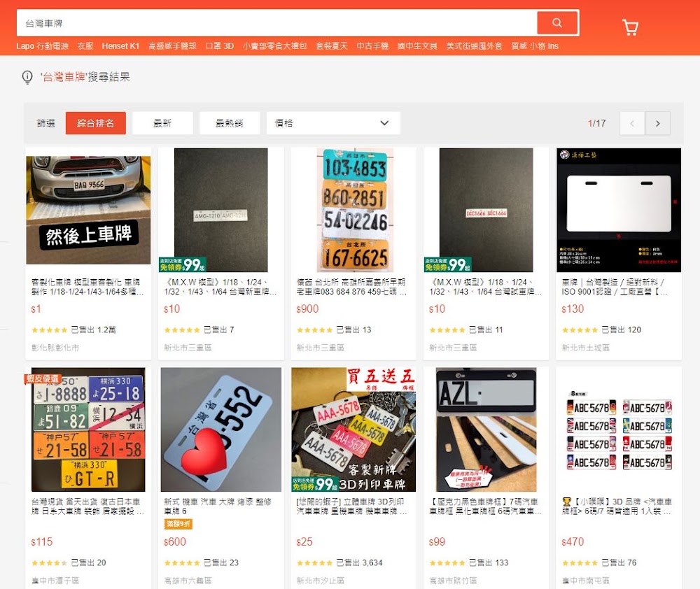This screenshot has height=589, width=700.
Task: Focus the search field containing 台灣車牌
Action: tap(276, 23)
